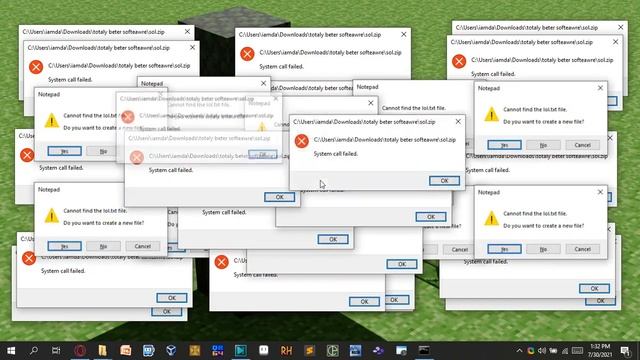The height and width of the screenshot is (360, 640).
Task: Click the error icon in the bottom-center error dialog
Action: click(x=222, y=262)
